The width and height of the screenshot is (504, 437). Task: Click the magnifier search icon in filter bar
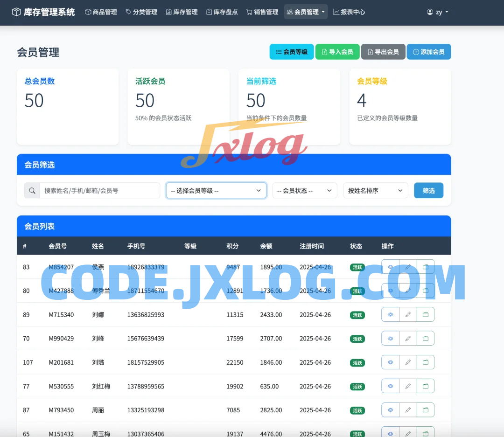(x=32, y=191)
